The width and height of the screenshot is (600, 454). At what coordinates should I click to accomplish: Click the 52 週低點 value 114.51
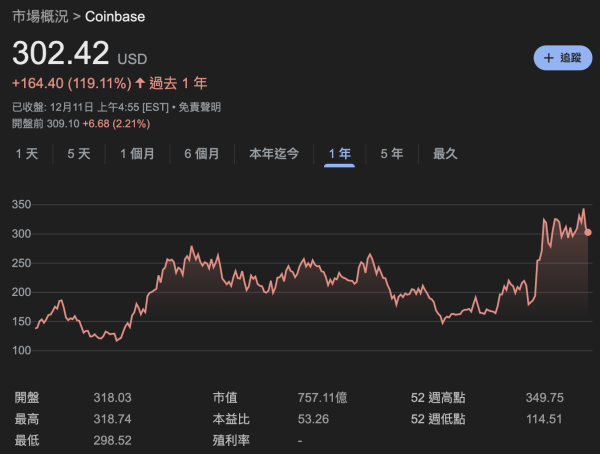[544, 419]
